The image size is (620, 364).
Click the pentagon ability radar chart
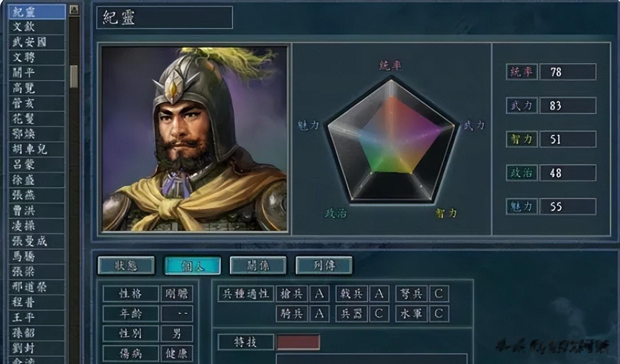click(391, 140)
